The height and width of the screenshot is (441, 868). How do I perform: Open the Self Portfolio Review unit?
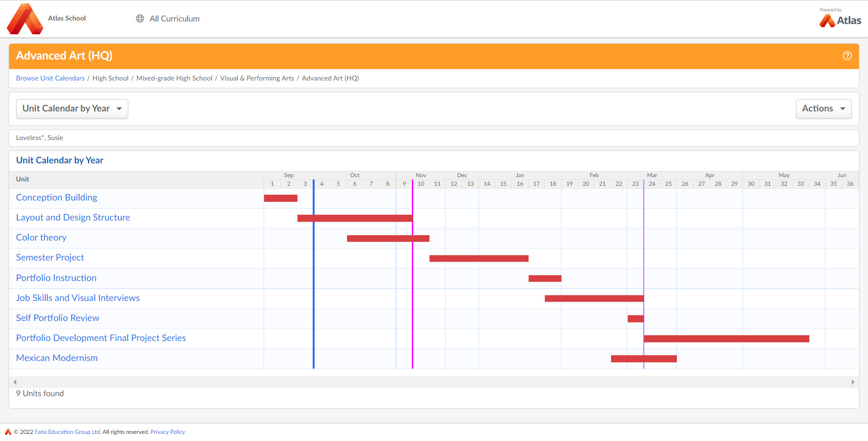tap(58, 318)
